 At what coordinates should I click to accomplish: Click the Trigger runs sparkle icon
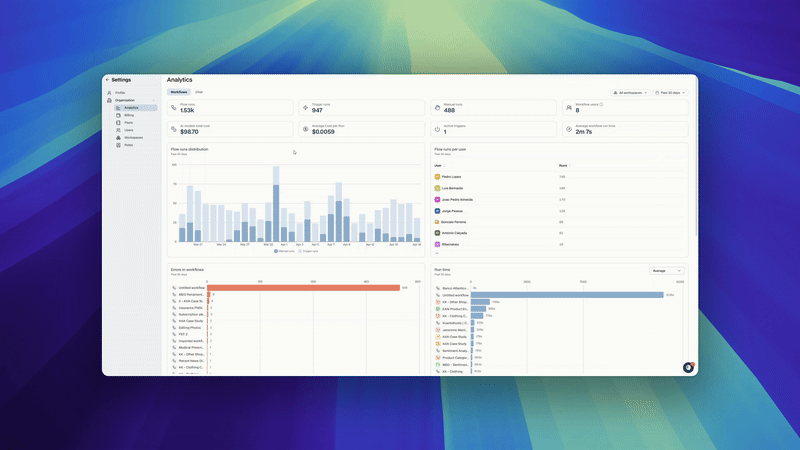coord(305,108)
